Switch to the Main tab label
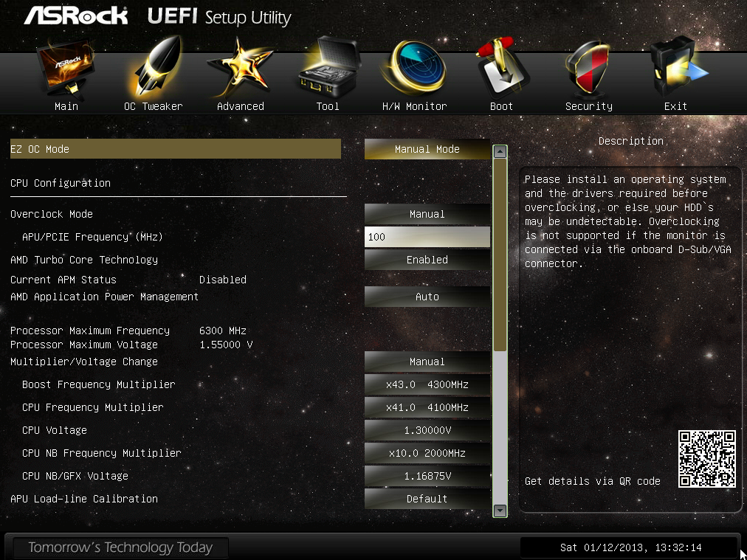The width and height of the screenshot is (747, 560). pyautogui.click(x=66, y=106)
